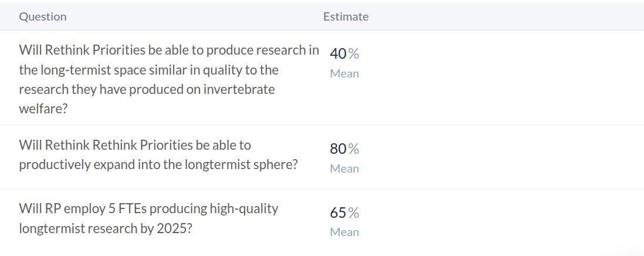Viewport: 644px width, 256px height.
Task: Click the word 'welfare?' ending the first question
Action: pos(43,109)
